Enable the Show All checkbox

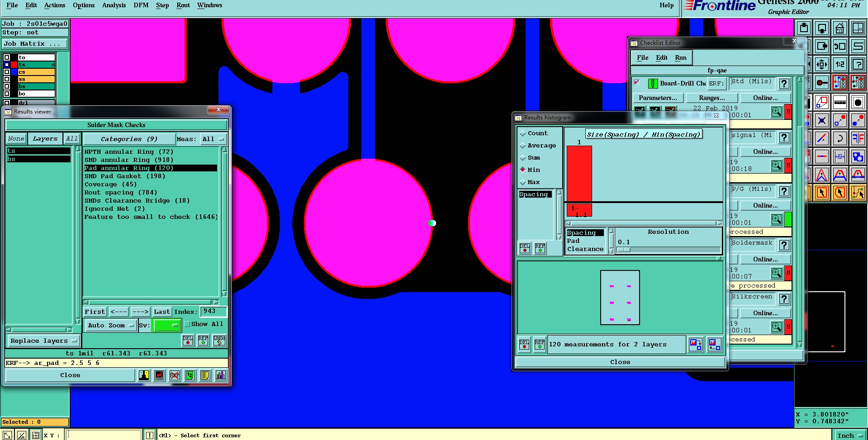187,324
